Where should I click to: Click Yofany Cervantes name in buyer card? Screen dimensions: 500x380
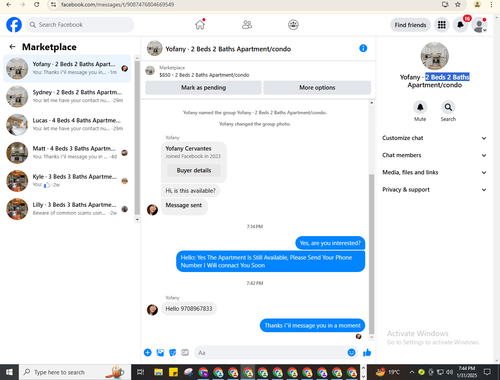[188, 148]
